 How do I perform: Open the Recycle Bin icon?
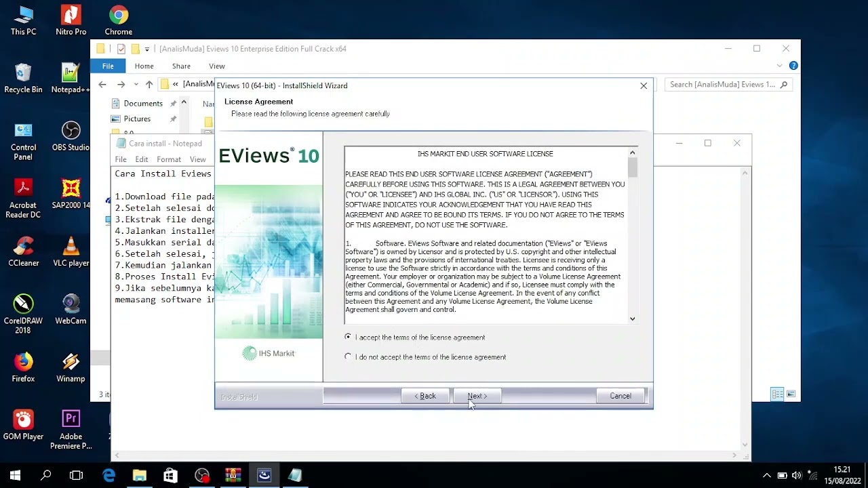click(23, 79)
